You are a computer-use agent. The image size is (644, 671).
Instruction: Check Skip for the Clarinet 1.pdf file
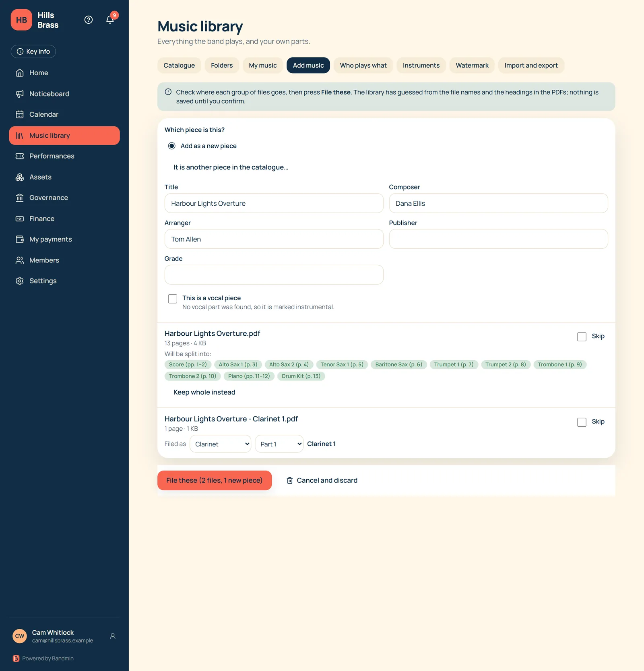pyautogui.click(x=582, y=422)
